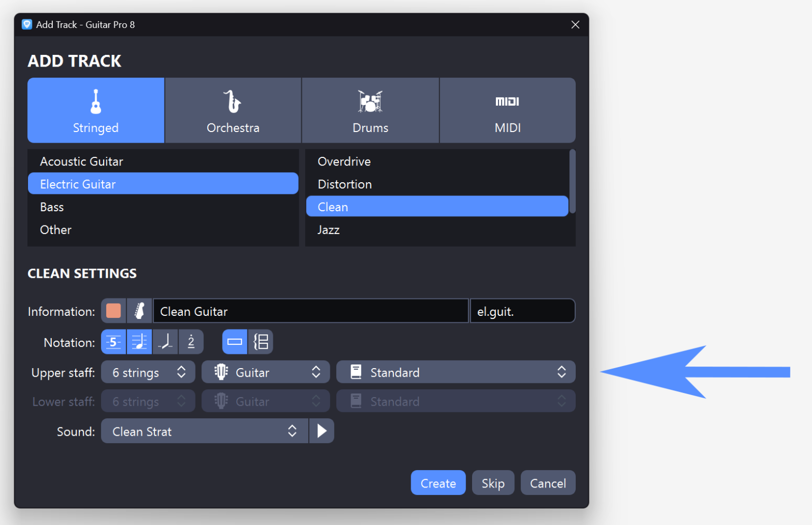Enable slash rhythm notation

pos(165,342)
